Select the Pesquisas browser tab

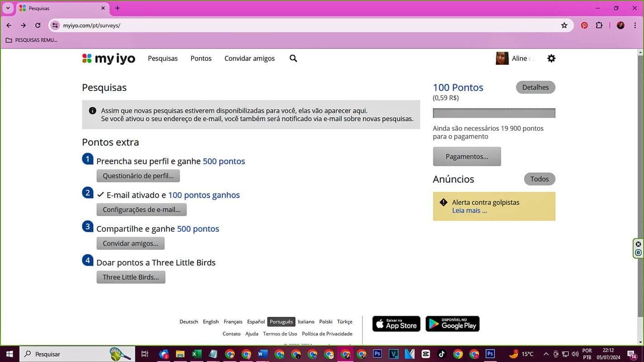click(x=62, y=8)
